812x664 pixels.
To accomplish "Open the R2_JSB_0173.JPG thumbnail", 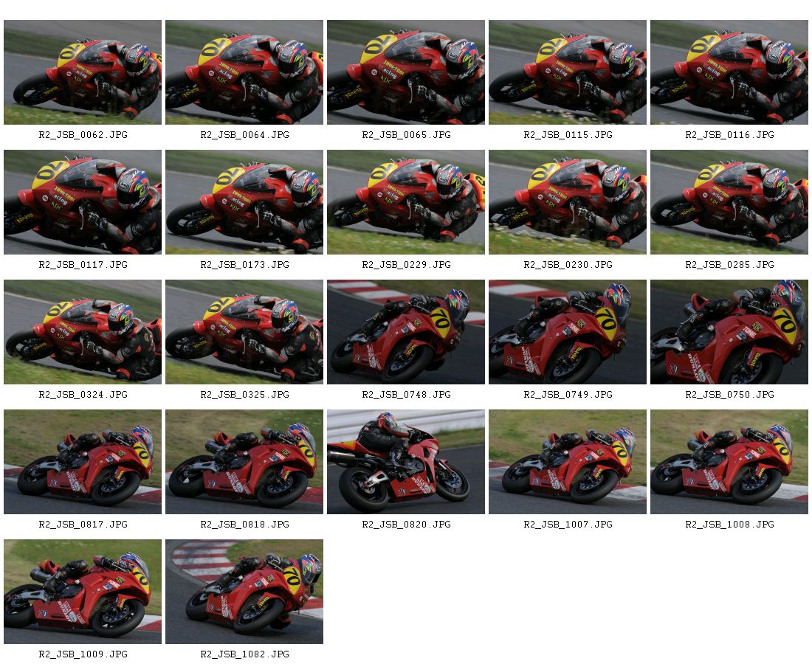I will (244, 202).
